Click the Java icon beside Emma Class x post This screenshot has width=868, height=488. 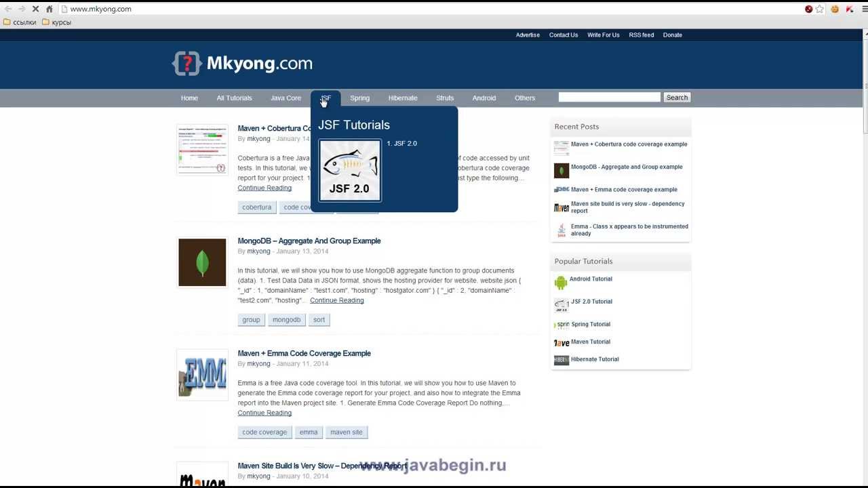pos(561,230)
